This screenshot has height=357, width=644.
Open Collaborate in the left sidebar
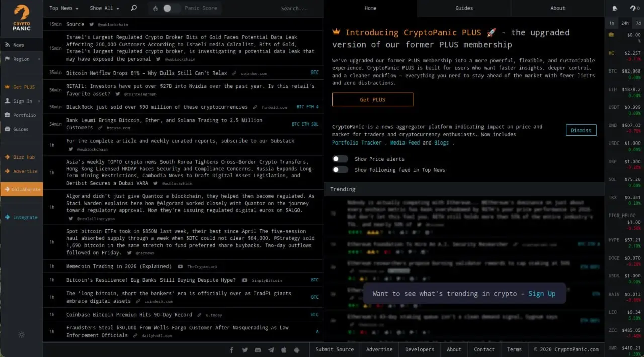(21, 189)
